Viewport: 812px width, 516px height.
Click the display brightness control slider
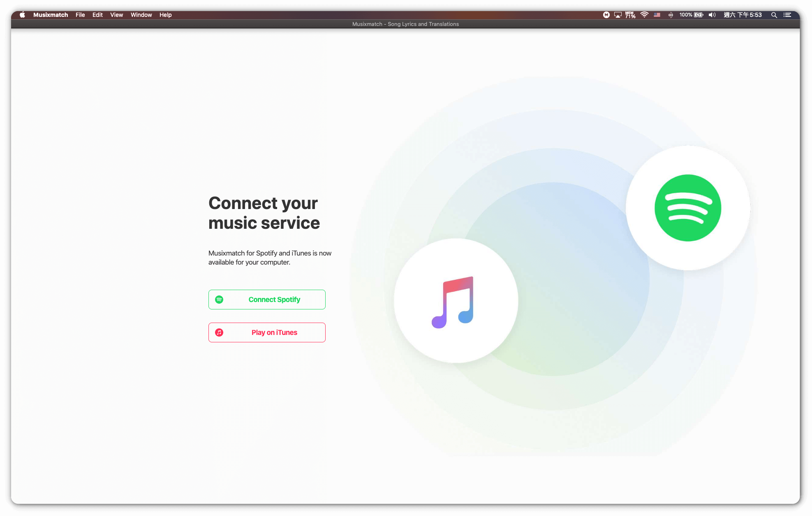tap(618, 15)
